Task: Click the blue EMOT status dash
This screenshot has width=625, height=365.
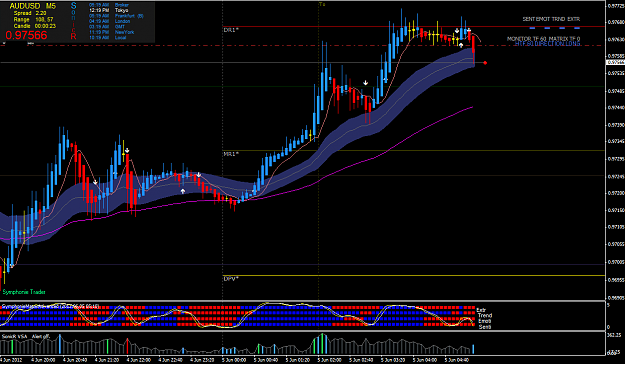Action: [547, 28]
